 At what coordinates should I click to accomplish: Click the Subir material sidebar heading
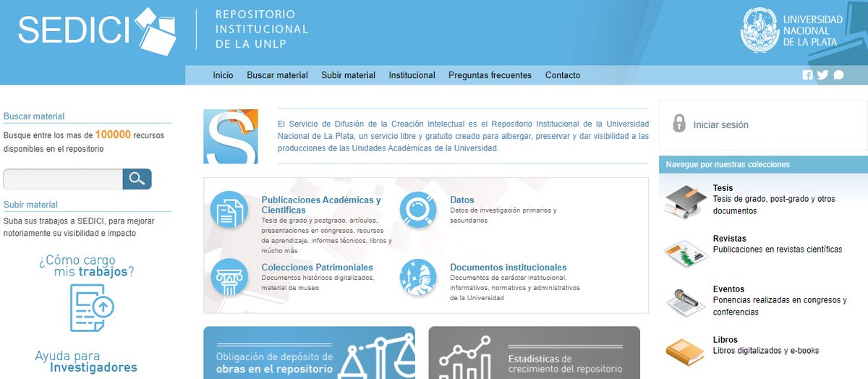point(30,205)
